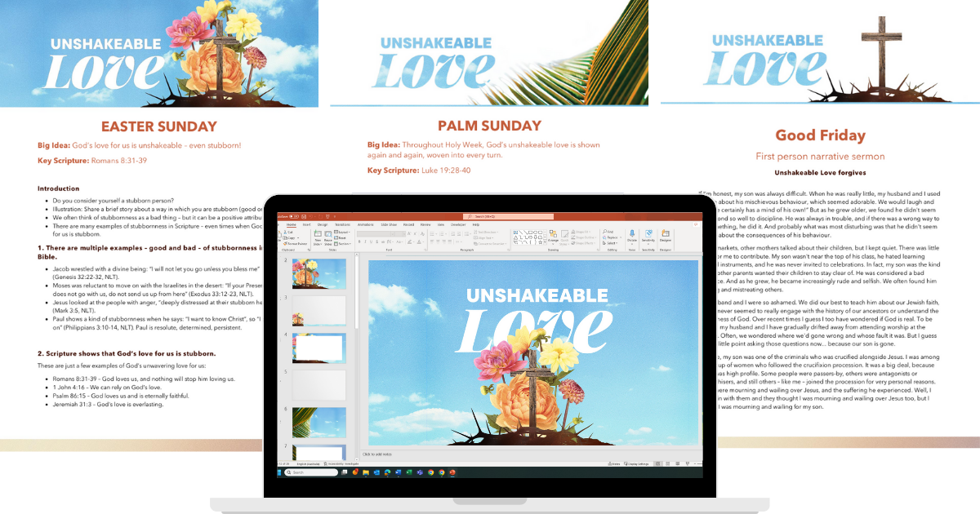
Task: Select slide 4 thumbnail in the slide panel
Action: (x=318, y=348)
